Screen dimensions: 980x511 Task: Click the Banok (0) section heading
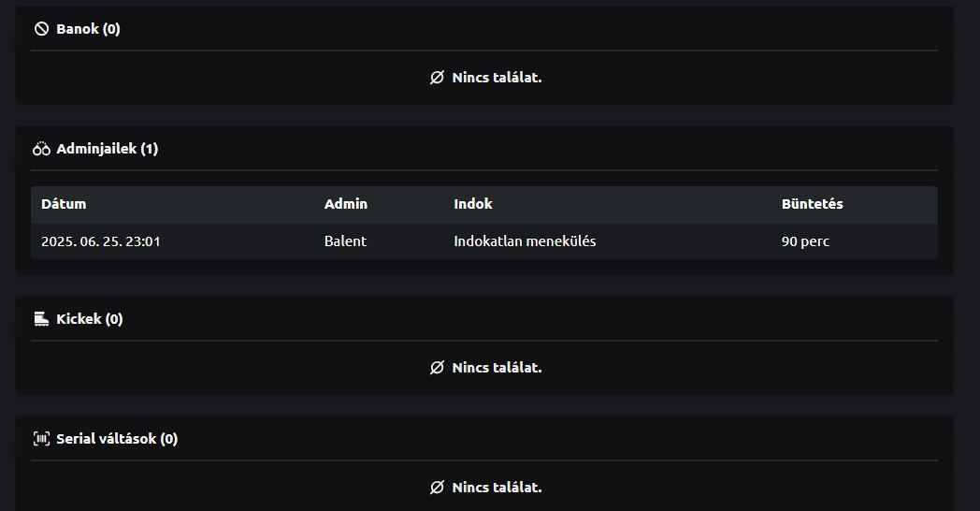point(88,29)
